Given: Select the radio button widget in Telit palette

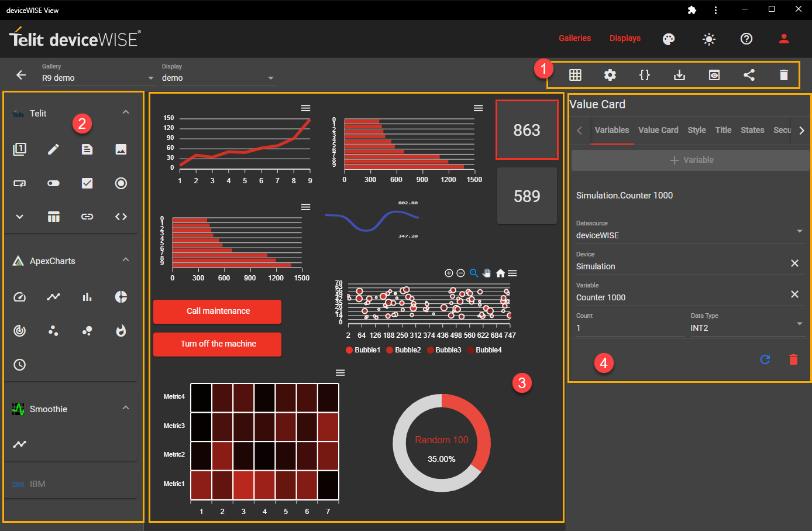Looking at the screenshot, I should coord(121,183).
